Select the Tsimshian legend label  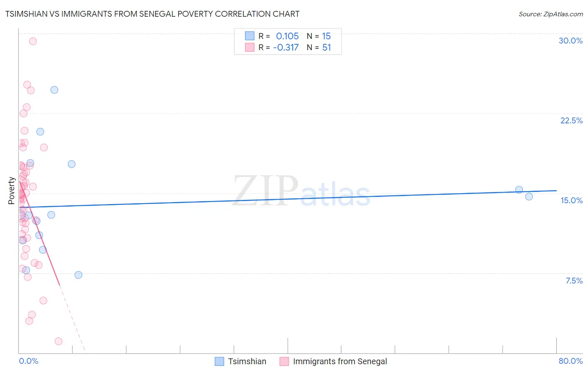point(247,361)
